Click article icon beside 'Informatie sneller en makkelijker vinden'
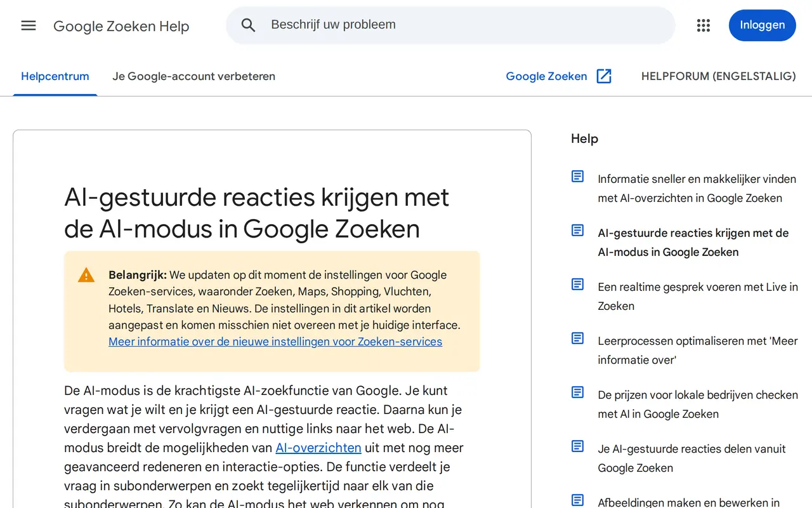 (x=578, y=177)
